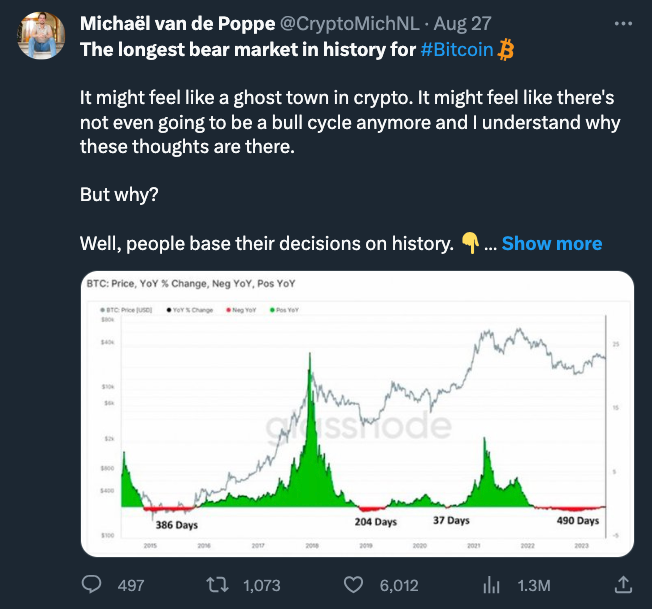Click the Bitcoin emoji symbol

(x=506, y=49)
